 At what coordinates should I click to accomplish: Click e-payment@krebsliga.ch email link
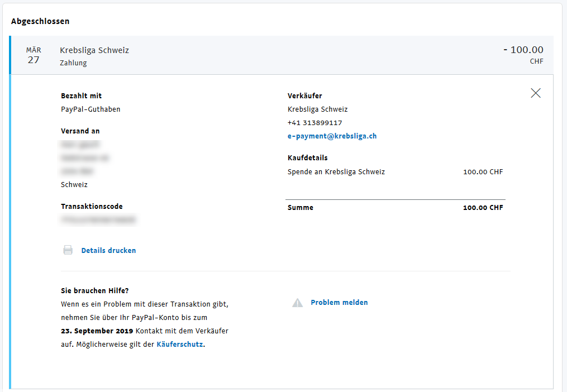pos(332,136)
